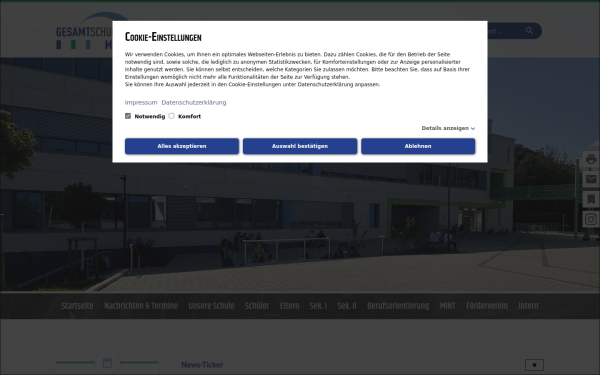This screenshot has width=600, height=375.
Task: Click the email envelope sidebar icon
Action: (591, 179)
